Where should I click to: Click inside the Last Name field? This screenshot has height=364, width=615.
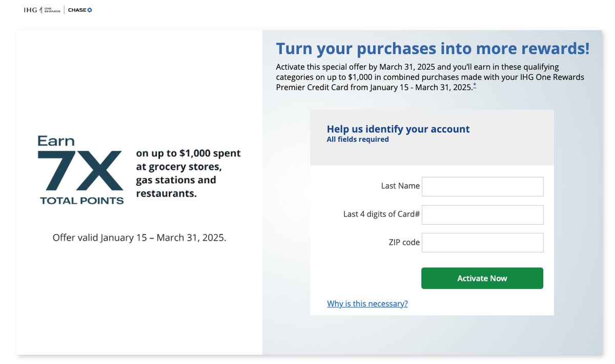[x=482, y=186]
